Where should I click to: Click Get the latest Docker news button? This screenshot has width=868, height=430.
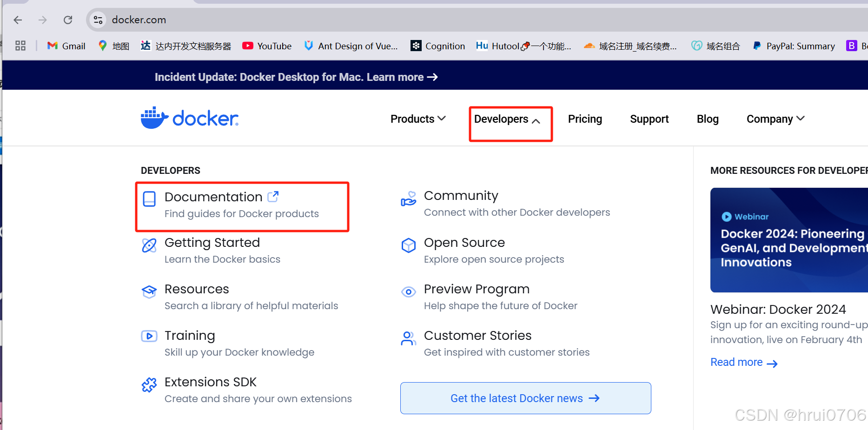pos(525,398)
